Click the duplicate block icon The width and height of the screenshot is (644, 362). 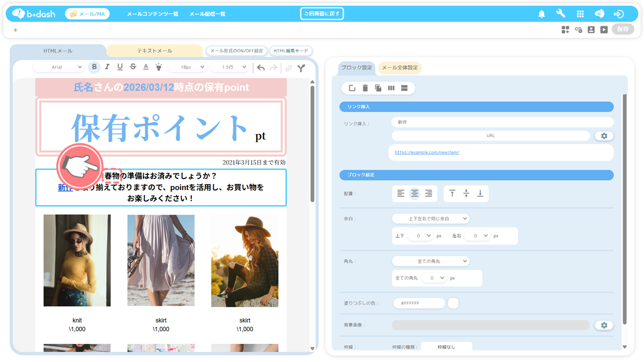pyautogui.click(x=378, y=88)
